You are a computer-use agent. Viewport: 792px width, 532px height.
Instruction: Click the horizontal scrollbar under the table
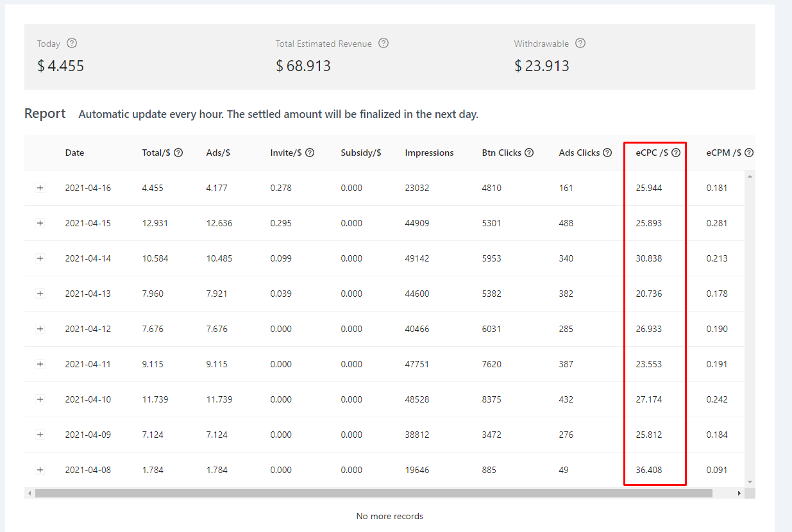click(x=373, y=494)
